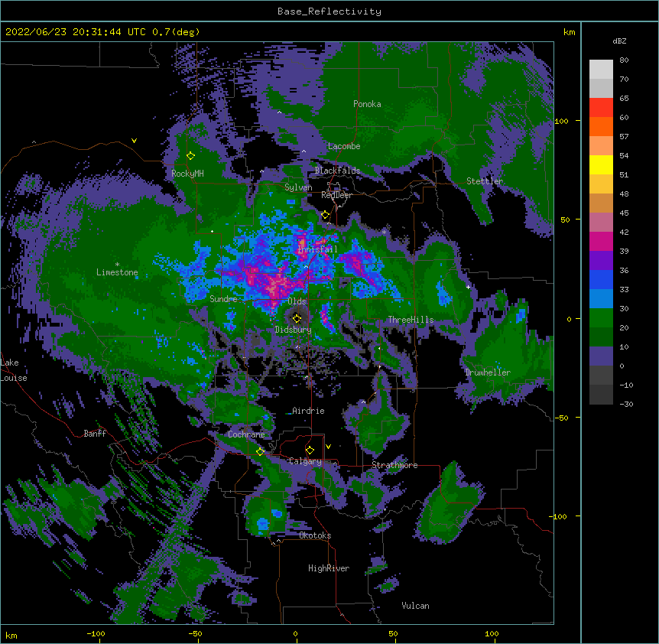Image resolution: width=659 pixels, height=644 pixels.
Task: Click the Stettler label
Action: [485, 181]
